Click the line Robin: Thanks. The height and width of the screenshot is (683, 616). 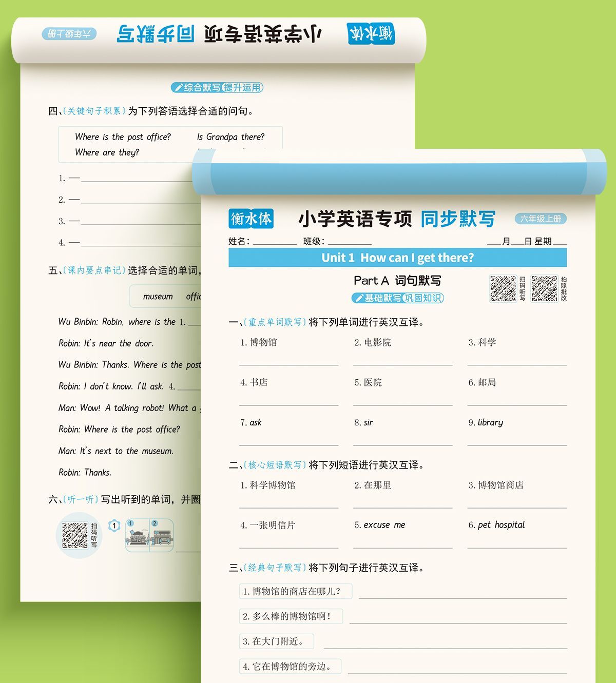click(x=85, y=473)
